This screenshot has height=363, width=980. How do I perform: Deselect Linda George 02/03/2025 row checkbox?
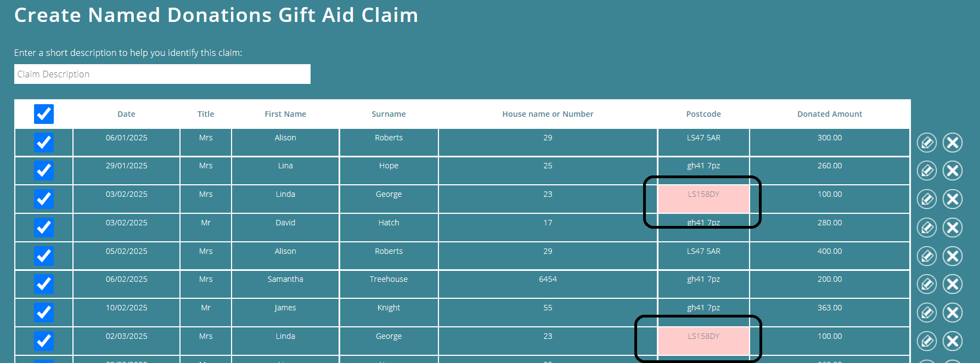click(44, 341)
